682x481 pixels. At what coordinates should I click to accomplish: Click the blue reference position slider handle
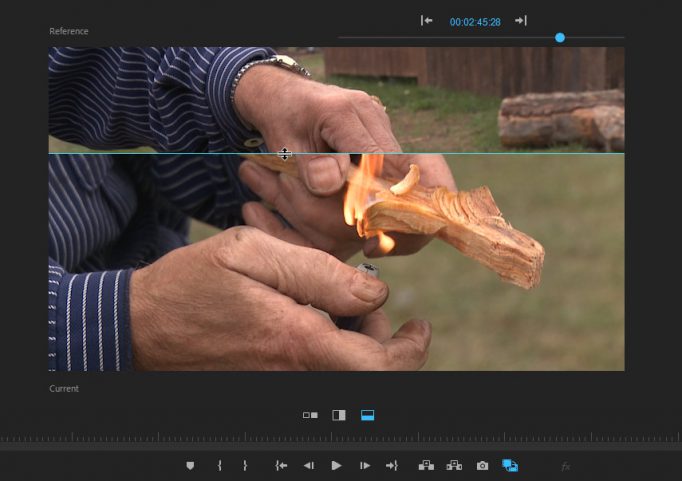point(560,38)
